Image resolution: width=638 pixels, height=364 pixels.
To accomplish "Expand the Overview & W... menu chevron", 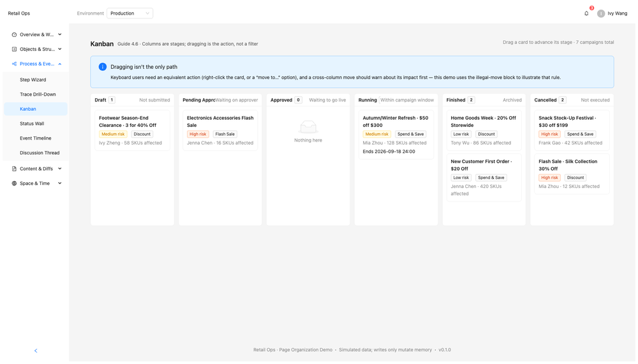I will tap(60, 34).
